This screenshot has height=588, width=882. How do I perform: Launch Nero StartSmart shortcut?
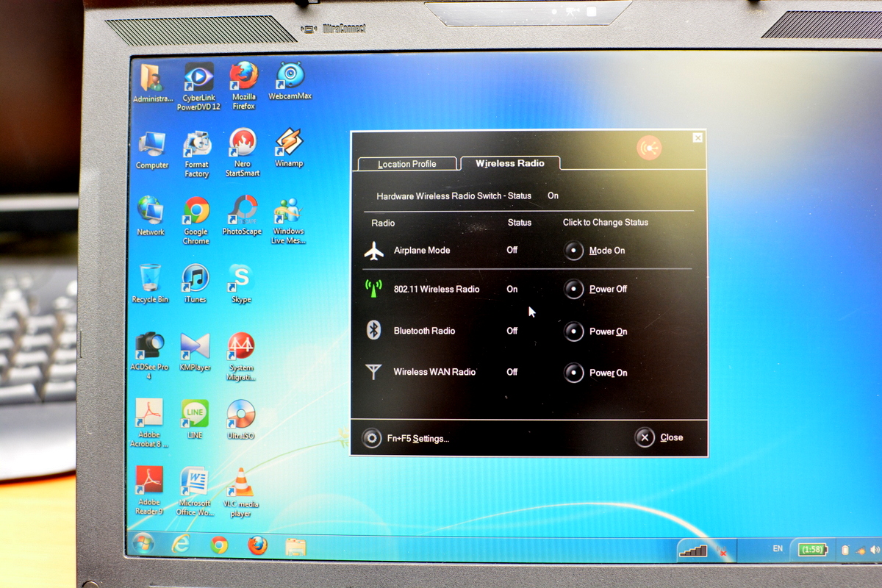(x=243, y=154)
